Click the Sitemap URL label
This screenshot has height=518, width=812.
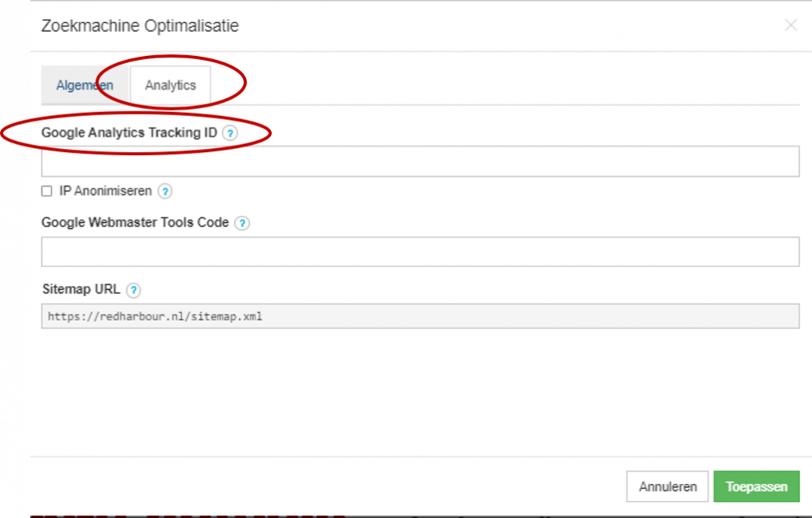tap(81, 289)
